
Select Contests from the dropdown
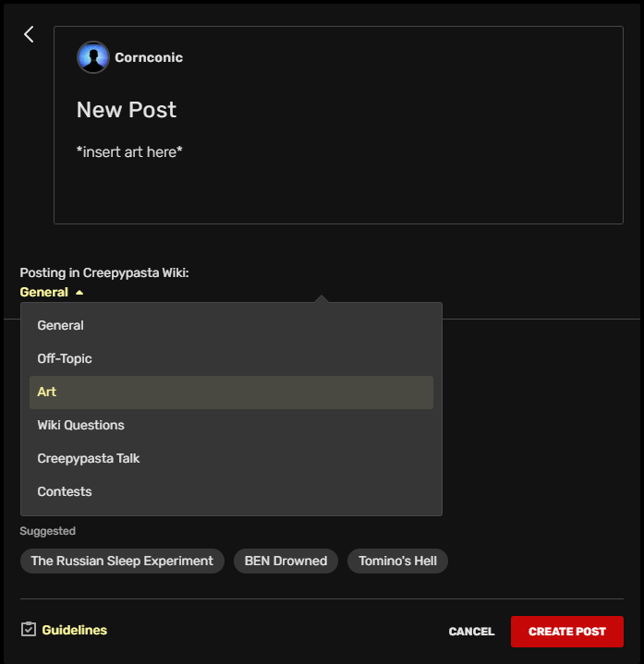65,491
